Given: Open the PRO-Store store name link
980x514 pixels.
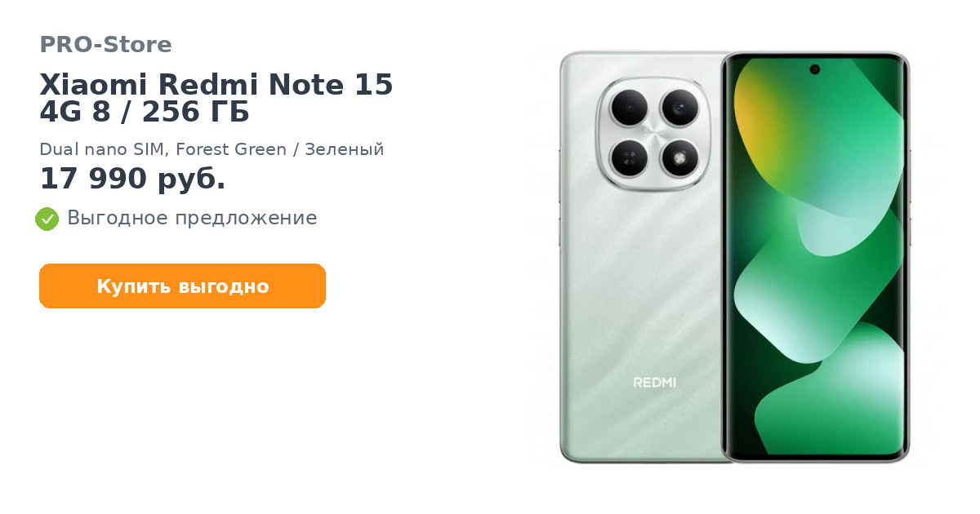Looking at the screenshot, I should 105,45.
